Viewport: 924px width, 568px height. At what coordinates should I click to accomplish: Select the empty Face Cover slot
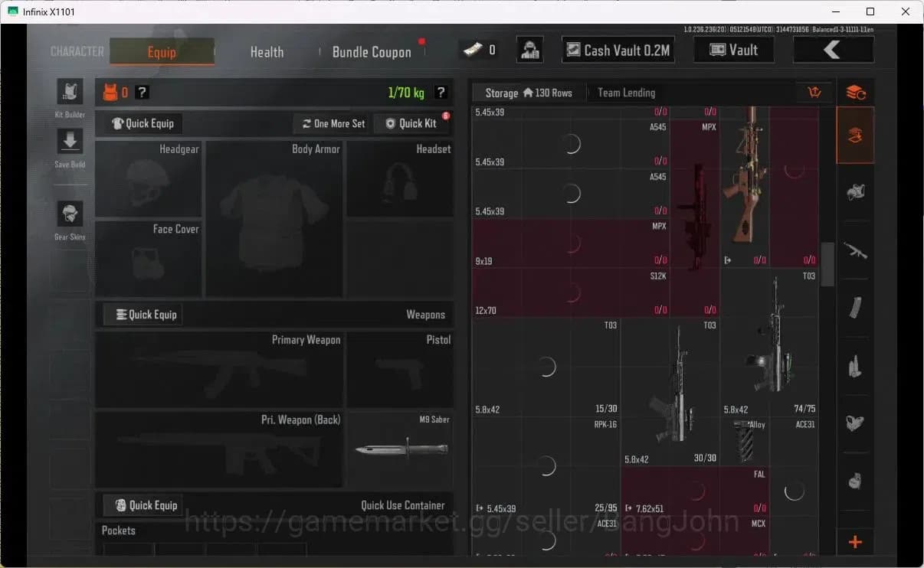[x=149, y=259]
